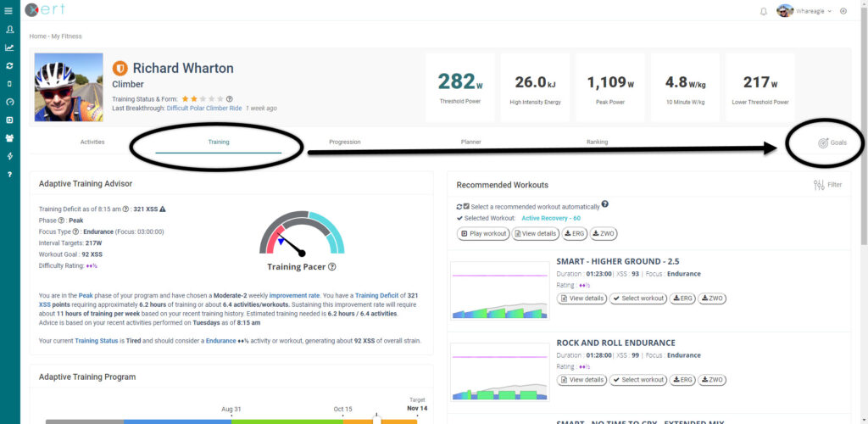The height and width of the screenshot is (424, 868).
Task: Click the Focus Type help question mark
Action: [x=75, y=232]
